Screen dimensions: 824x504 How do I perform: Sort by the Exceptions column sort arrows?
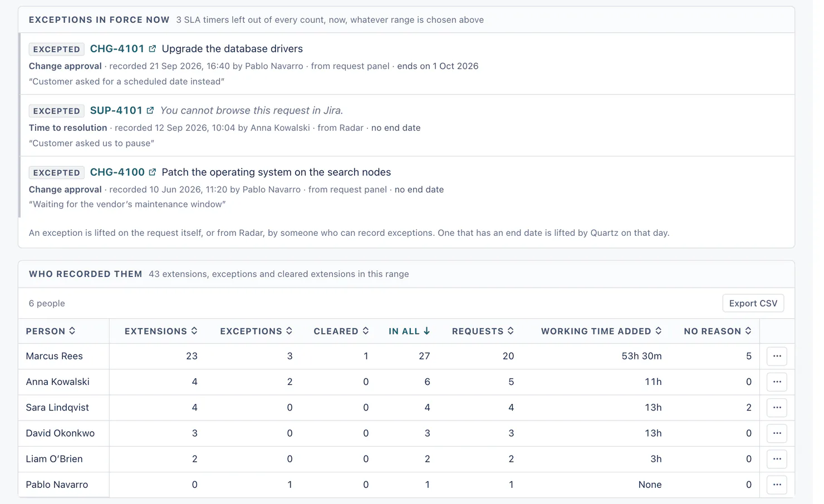pyautogui.click(x=290, y=331)
